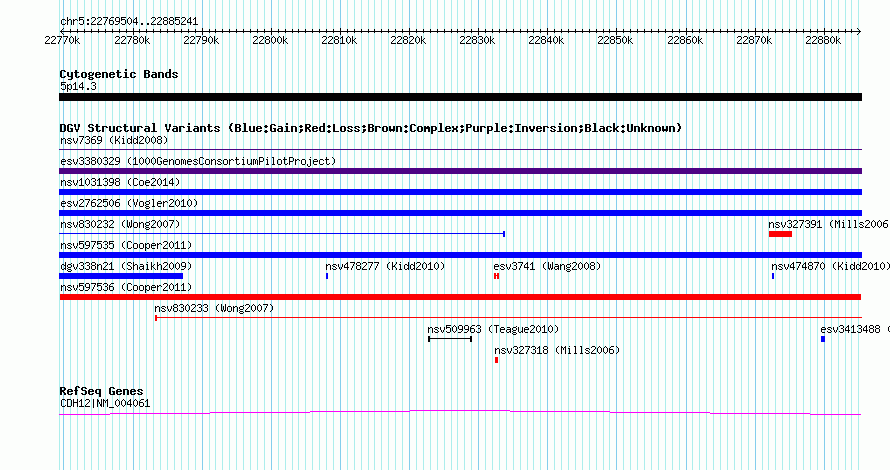Click the 22770k ruler tick label
This screenshot has height=470, width=890.
62,40
